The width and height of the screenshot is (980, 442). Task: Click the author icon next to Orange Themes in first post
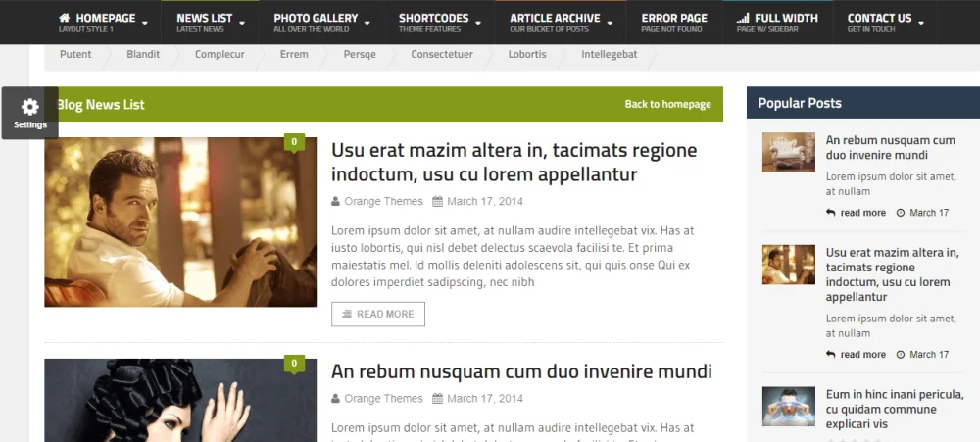pyautogui.click(x=336, y=202)
